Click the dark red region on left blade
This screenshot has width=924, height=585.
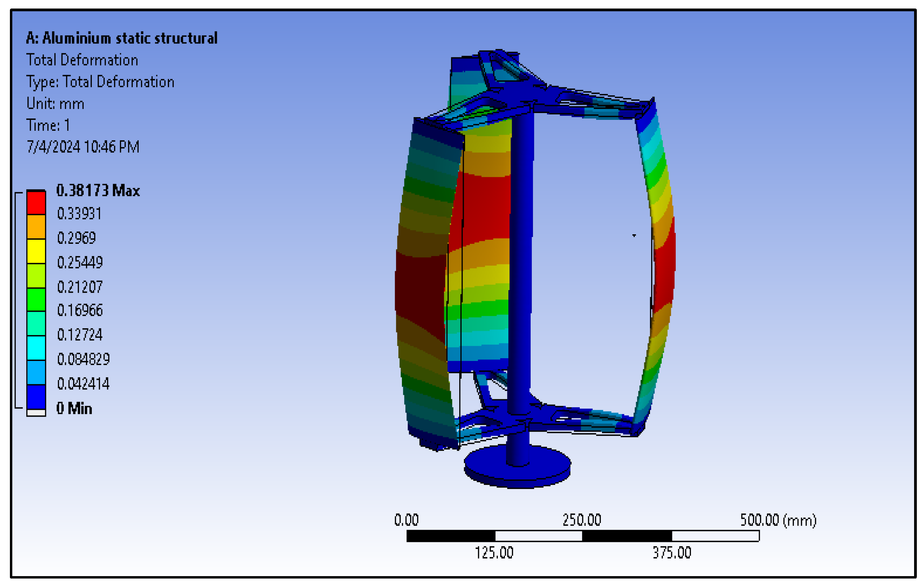[x=421, y=290]
